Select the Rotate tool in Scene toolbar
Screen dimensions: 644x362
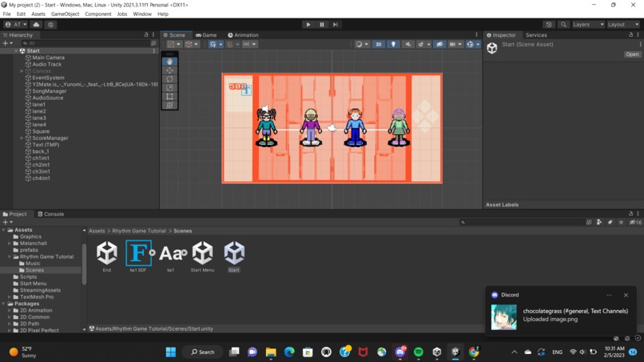(x=169, y=79)
